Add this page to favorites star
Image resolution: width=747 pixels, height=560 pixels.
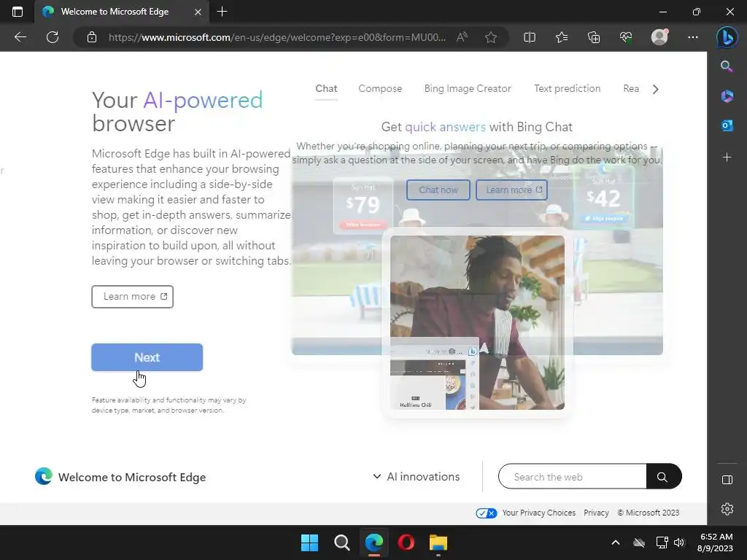[x=491, y=37]
